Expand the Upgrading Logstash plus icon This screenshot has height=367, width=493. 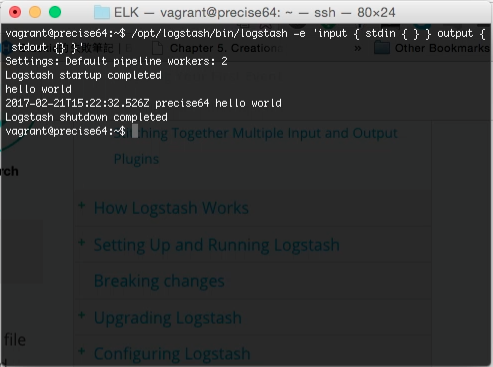tap(81, 315)
